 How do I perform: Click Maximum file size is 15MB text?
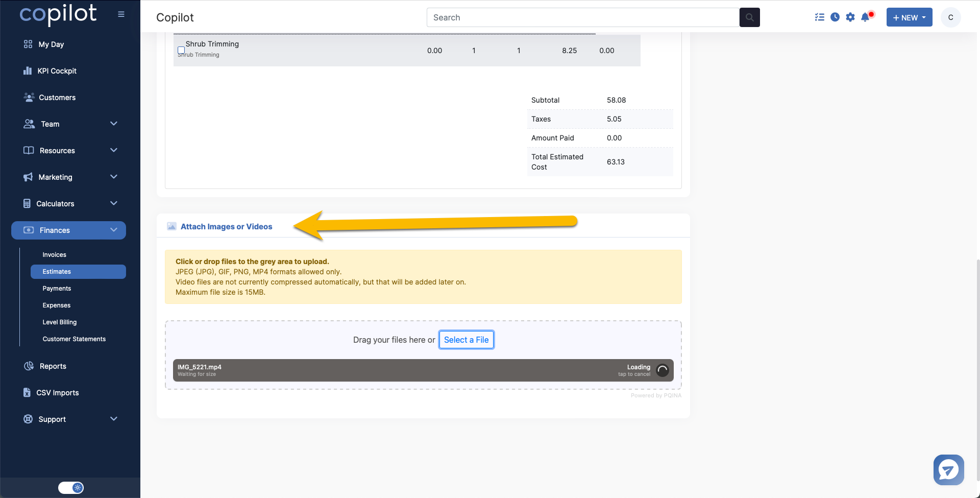coord(220,292)
